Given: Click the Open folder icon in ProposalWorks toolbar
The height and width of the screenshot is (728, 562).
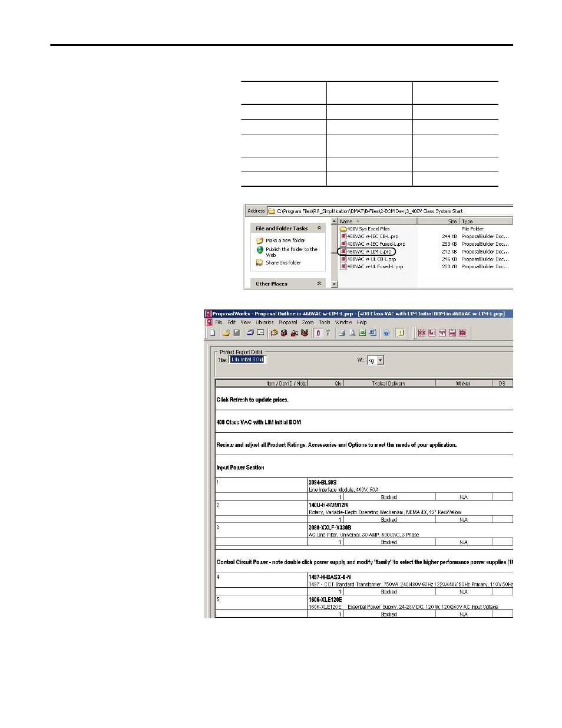Looking at the screenshot, I should pos(226,333).
